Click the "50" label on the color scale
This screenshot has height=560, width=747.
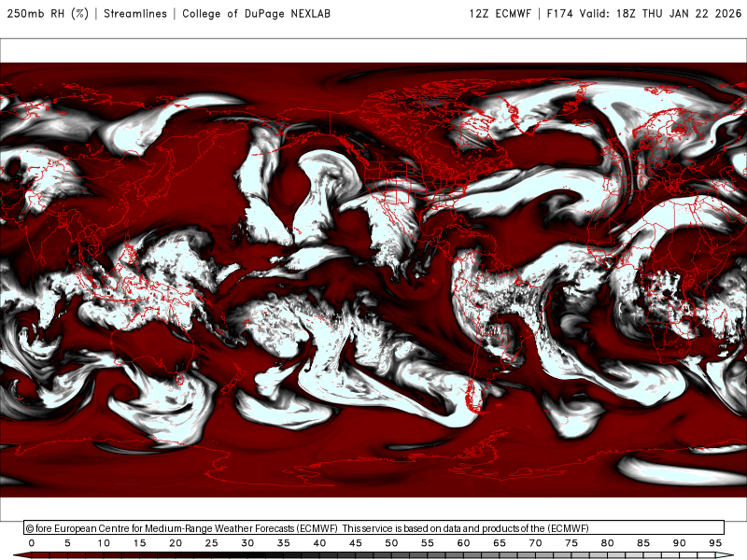[391, 543]
